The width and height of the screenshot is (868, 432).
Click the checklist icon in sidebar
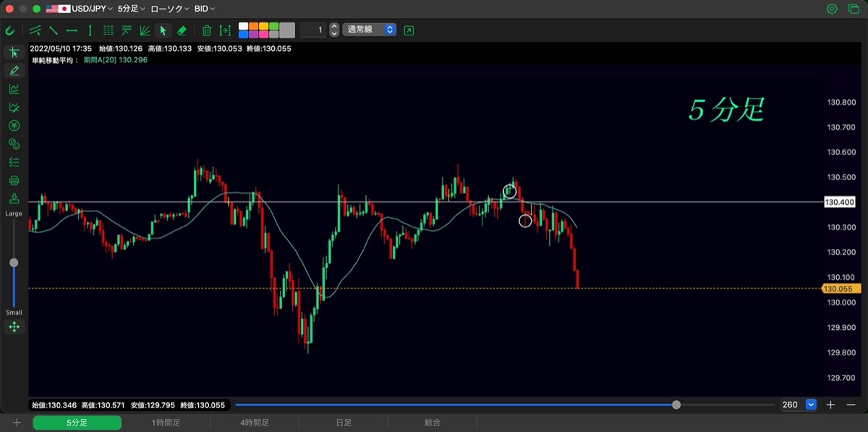point(14,162)
